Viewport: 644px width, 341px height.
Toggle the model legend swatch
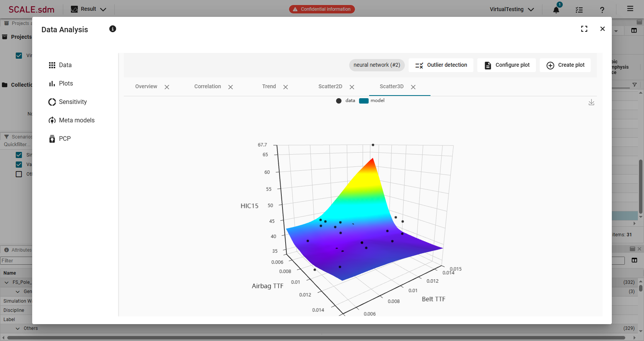pyautogui.click(x=364, y=101)
